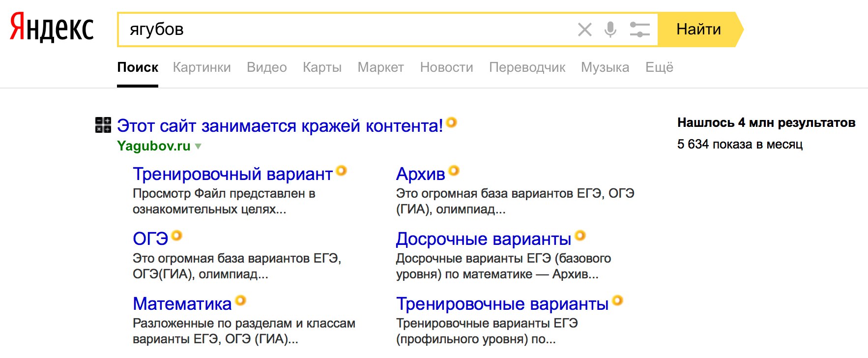The image size is (868, 358).
Task: Switch to Новости tab
Action: pyautogui.click(x=446, y=67)
